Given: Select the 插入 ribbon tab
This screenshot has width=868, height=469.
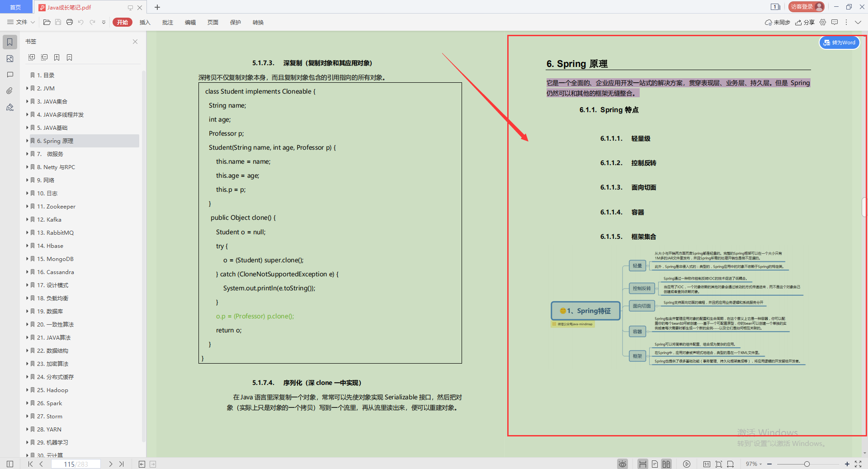Looking at the screenshot, I should 145,22.
